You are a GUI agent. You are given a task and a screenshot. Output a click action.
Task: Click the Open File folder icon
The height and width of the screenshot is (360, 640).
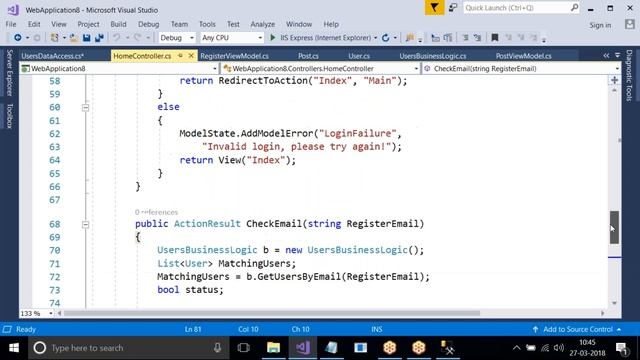(74, 38)
